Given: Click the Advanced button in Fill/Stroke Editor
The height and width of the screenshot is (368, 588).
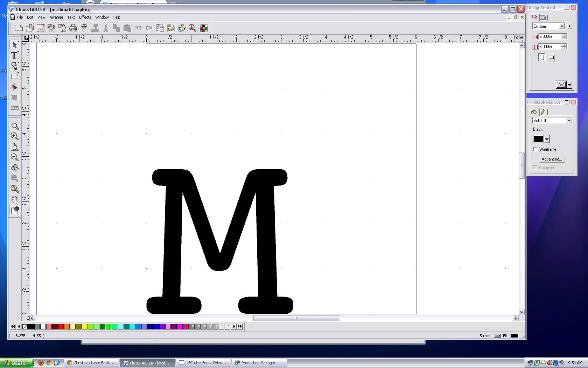Looking at the screenshot, I should 552,159.
